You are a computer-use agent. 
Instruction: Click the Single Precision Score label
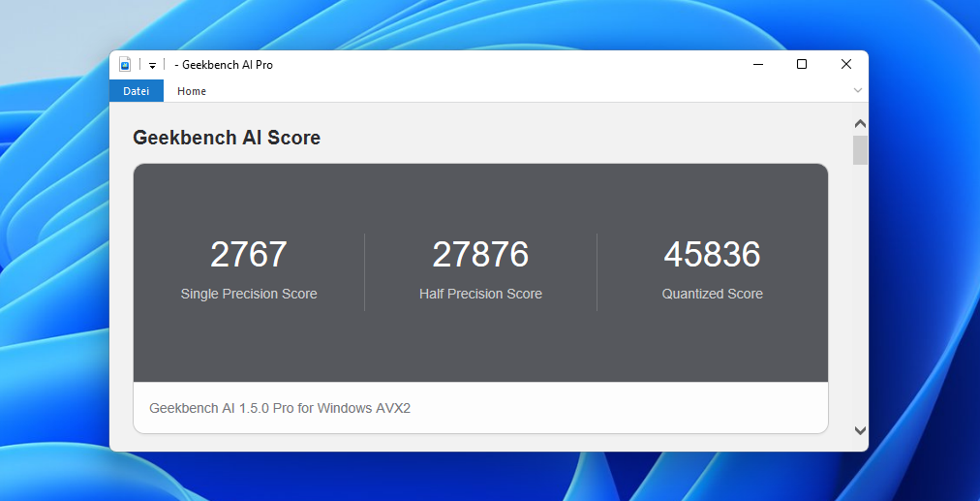click(249, 294)
